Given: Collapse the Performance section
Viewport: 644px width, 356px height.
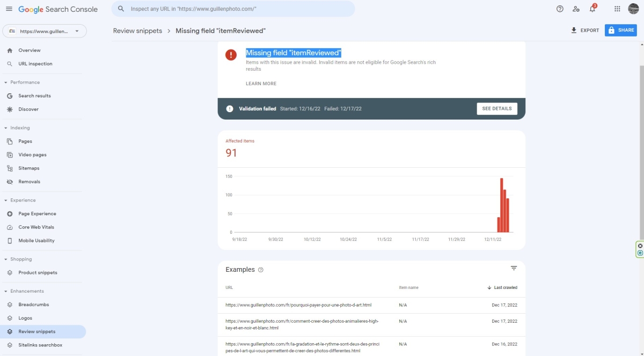Looking at the screenshot, I should tap(6, 83).
